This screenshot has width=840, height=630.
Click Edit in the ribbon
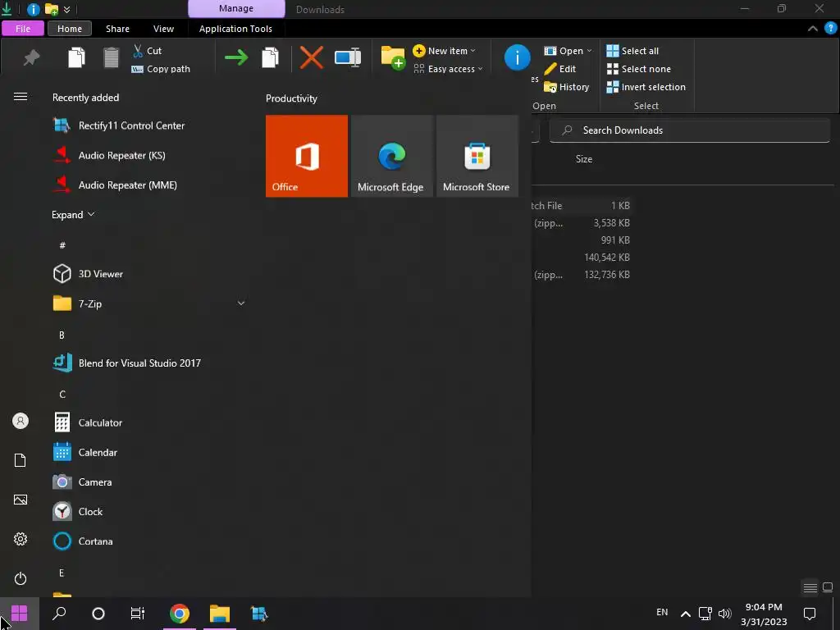click(x=559, y=69)
